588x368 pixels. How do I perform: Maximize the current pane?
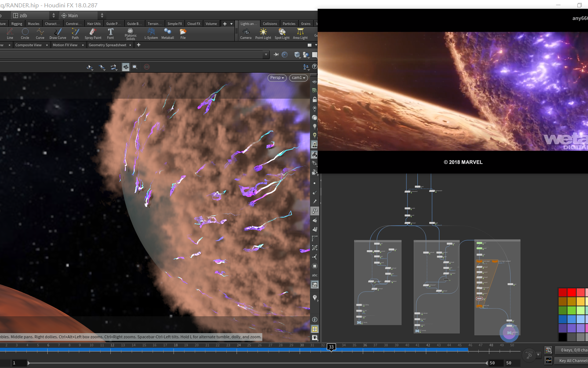(x=309, y=45)
